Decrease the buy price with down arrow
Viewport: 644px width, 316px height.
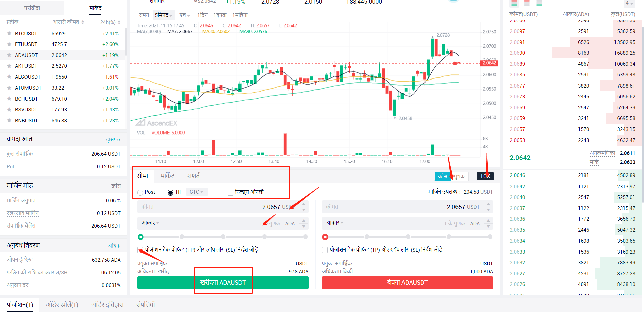click(x=304, y=210)
